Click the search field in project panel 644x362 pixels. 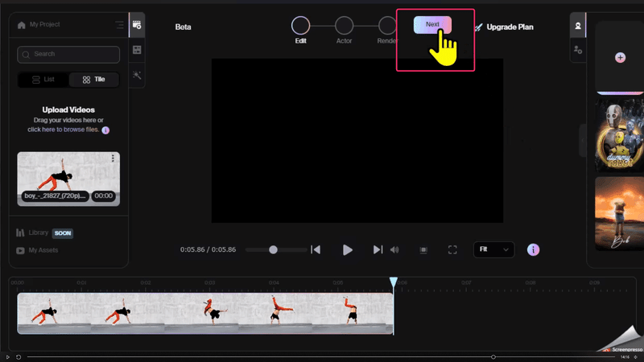pyautogui.click(x=68, y=54)
